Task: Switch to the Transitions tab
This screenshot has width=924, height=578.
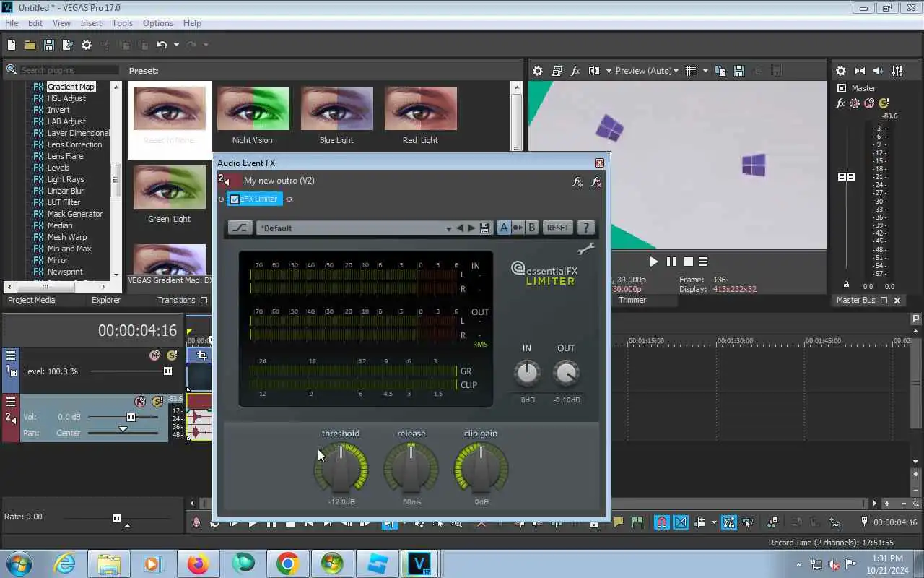Action: (176, 300)
